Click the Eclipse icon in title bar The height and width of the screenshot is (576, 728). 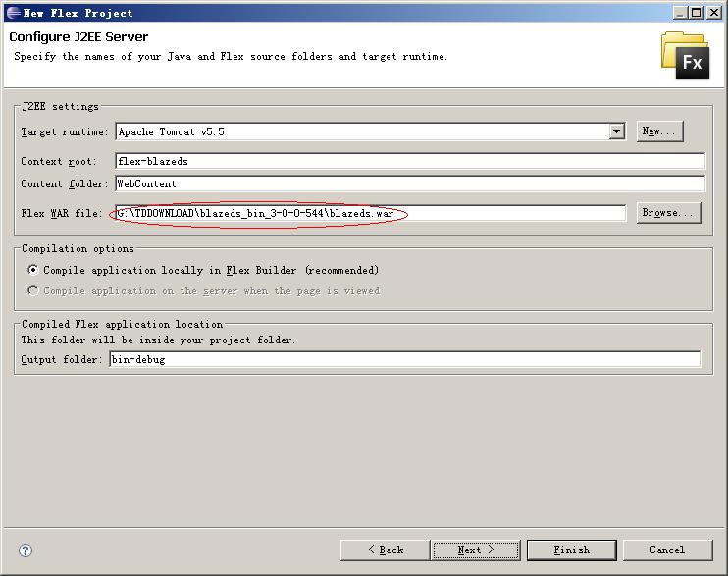[13, 13]
